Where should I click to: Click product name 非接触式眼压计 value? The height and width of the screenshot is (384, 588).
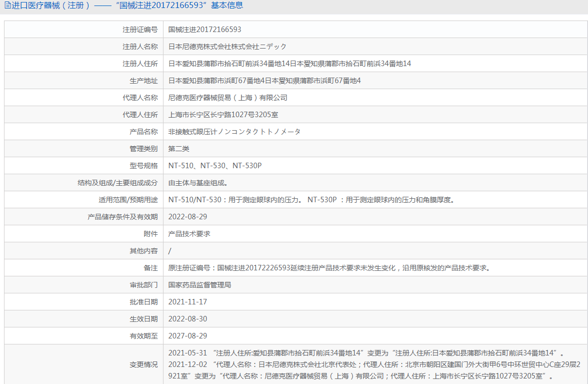[x=234, y=132]
